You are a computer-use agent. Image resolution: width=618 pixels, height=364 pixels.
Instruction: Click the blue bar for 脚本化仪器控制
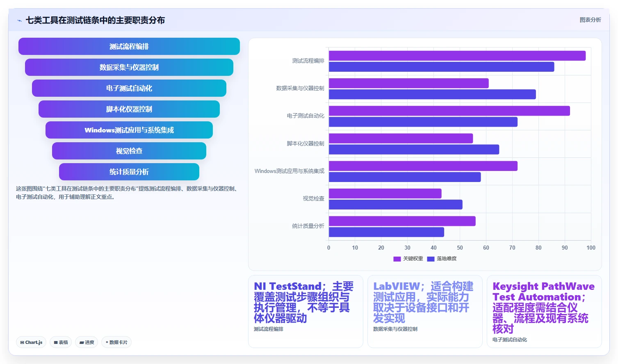pos(414,149)
